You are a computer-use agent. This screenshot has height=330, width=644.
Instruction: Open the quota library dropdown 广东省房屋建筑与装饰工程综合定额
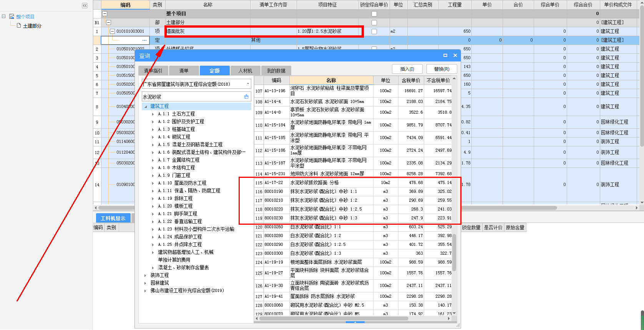pyautogui.click(x=248, y=84)
